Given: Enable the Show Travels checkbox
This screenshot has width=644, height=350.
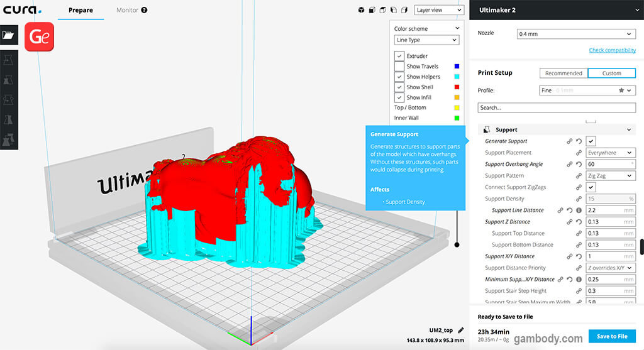Looking at the screenshot, I should coord(399,67).
